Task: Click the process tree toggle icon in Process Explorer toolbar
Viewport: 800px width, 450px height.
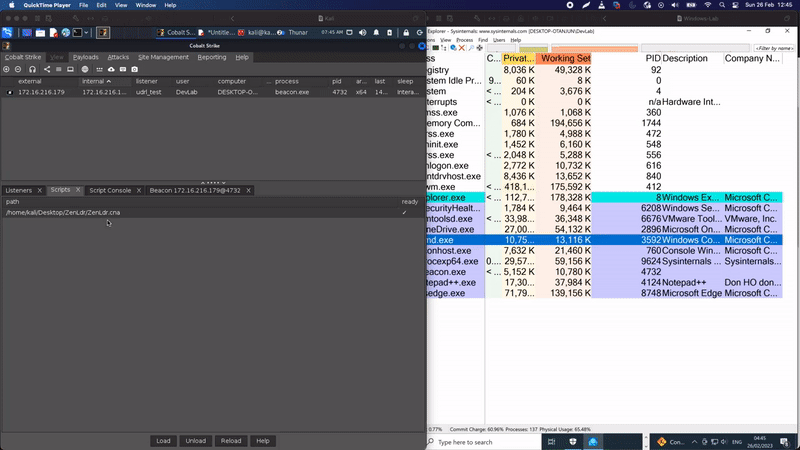Action: click(x=444, y=48)
